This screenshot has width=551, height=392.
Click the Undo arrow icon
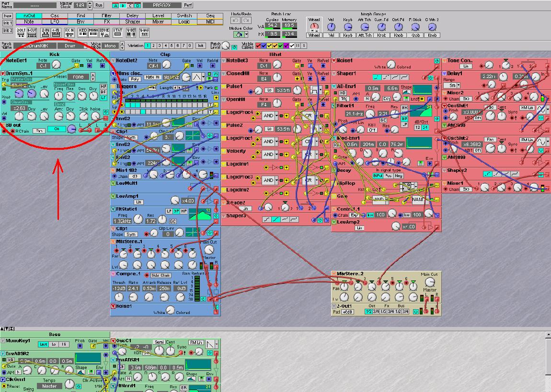coord(235,21)
